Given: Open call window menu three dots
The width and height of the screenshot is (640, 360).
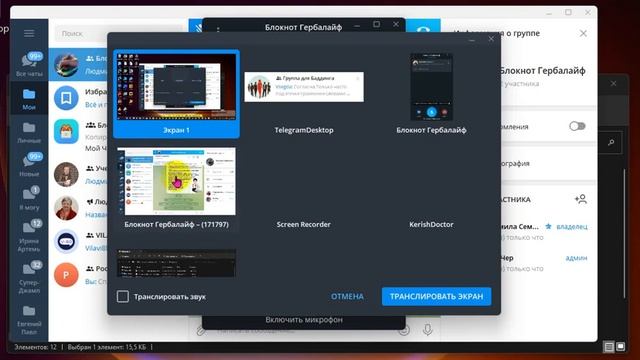Looking at the screenshot, I should pyautogui.click(x=218, y=29).
